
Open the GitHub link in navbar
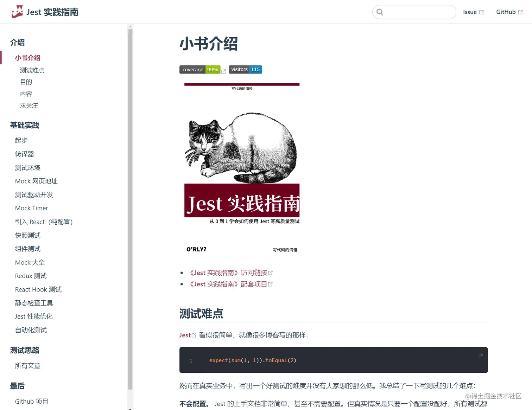tap(509, 12)
